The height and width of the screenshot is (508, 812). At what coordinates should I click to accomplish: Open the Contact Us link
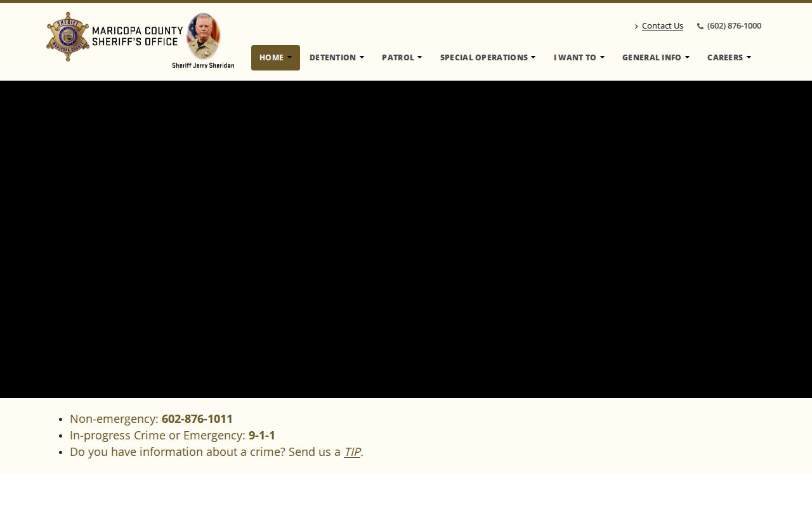click(x=662, y=25)
